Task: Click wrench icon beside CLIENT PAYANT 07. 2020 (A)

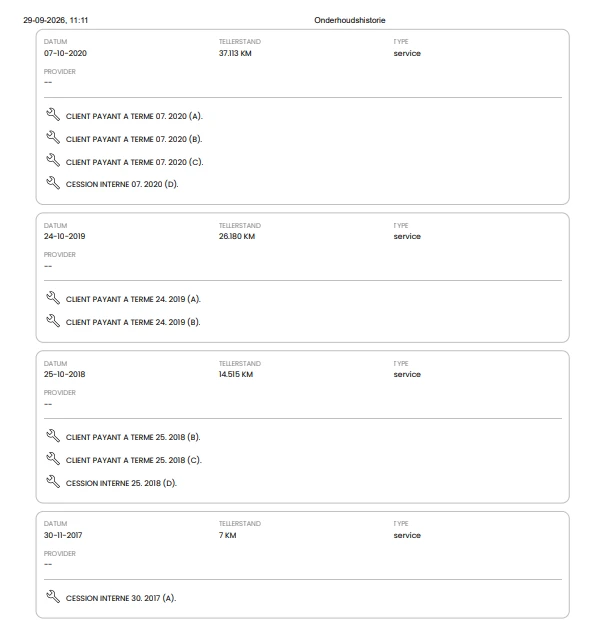Action: pos(53,115)
